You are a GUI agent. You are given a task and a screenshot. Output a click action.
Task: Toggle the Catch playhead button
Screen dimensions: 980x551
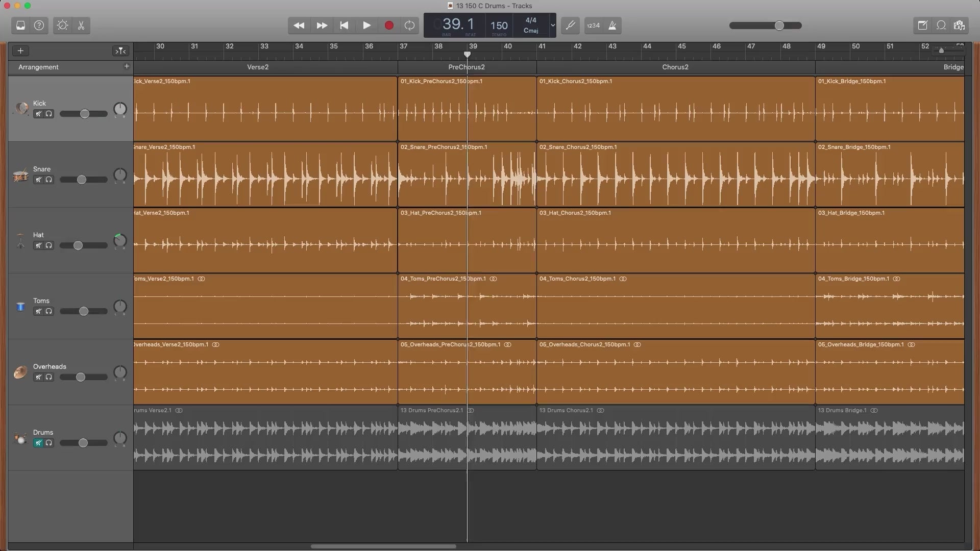coord(120,51)
